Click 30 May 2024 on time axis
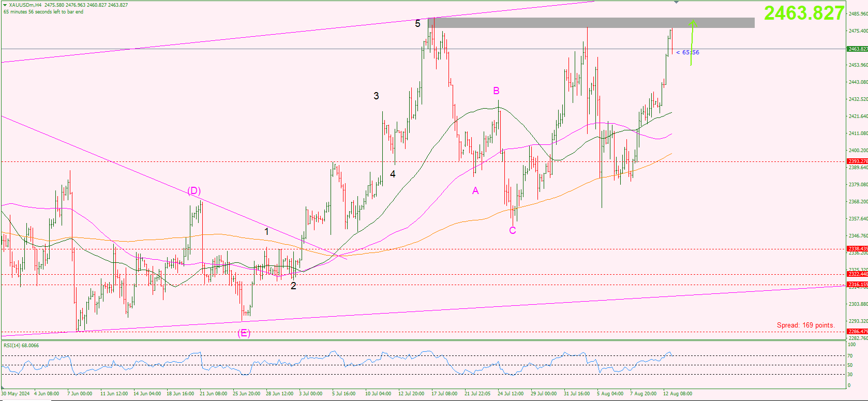 (x=16, y=394)
